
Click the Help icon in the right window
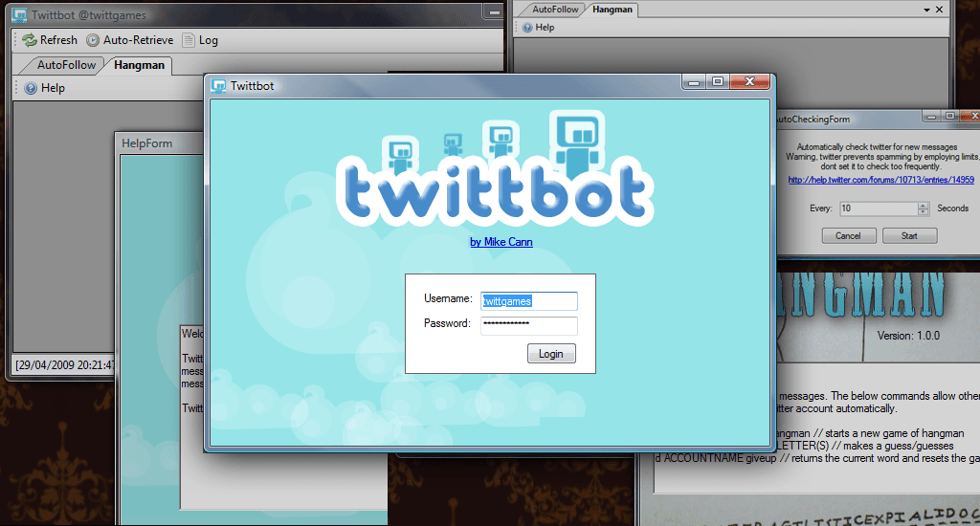click(x=526, y=28)
